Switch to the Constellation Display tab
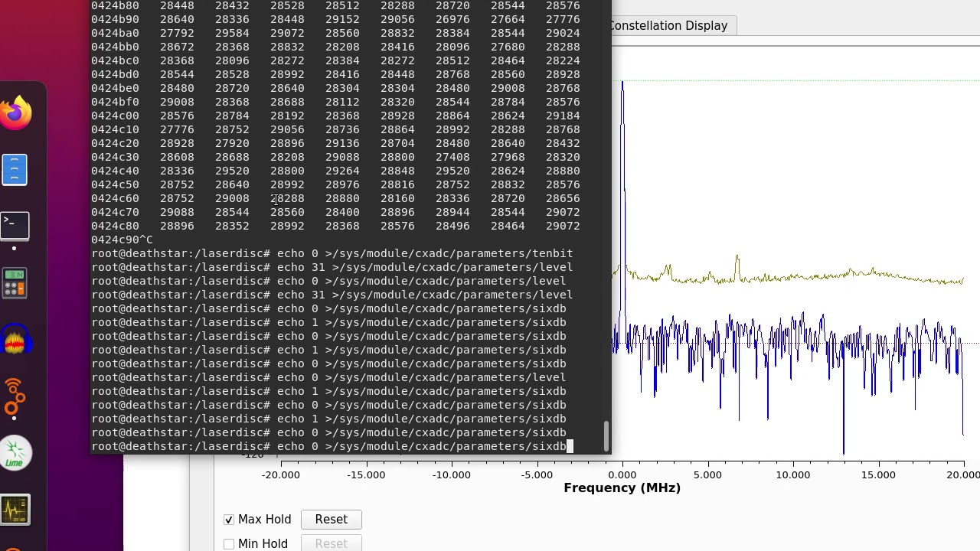 pos(668,25)
